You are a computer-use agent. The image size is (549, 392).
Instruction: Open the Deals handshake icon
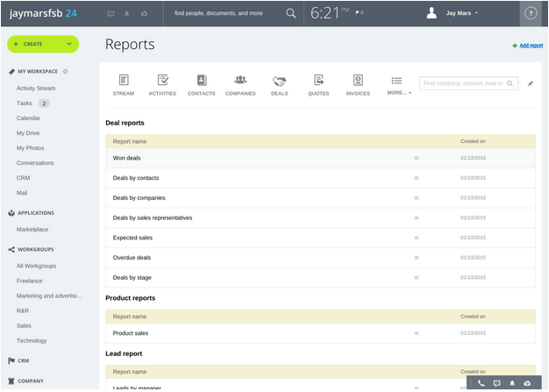(x=280, y=82)
